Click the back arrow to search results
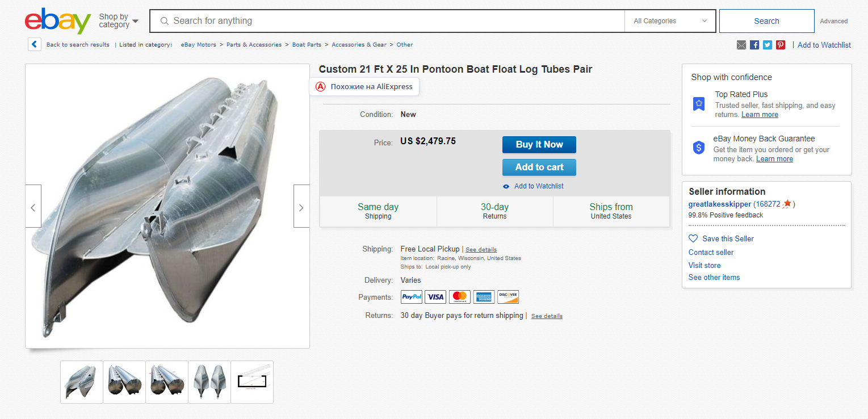Image resolution: width=868 pixels, height=419 pixels. point(35,44)
